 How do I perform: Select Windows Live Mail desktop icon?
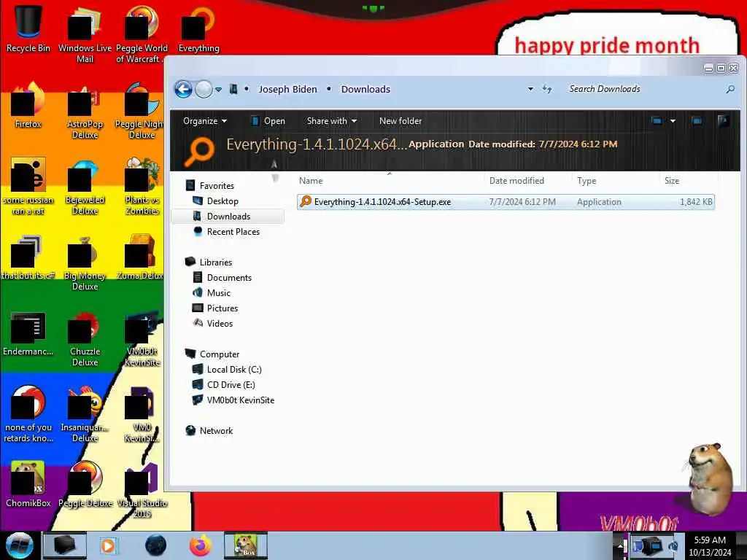point(85,34)
